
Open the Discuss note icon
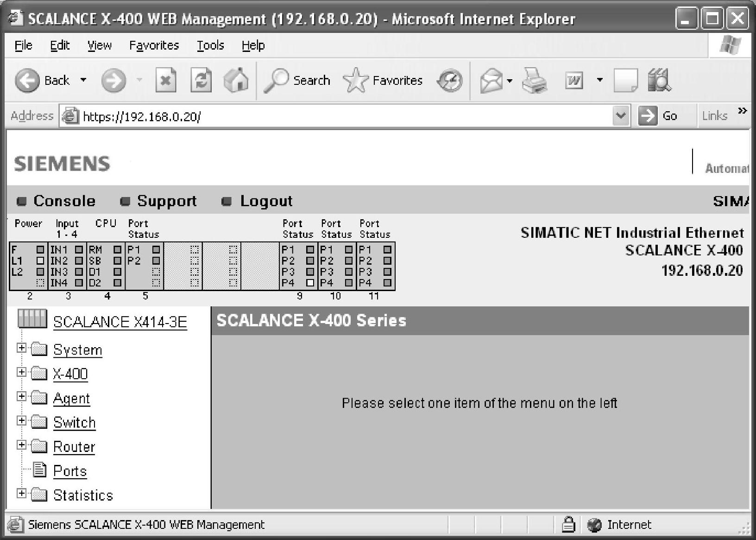click(x=625, y=81)
